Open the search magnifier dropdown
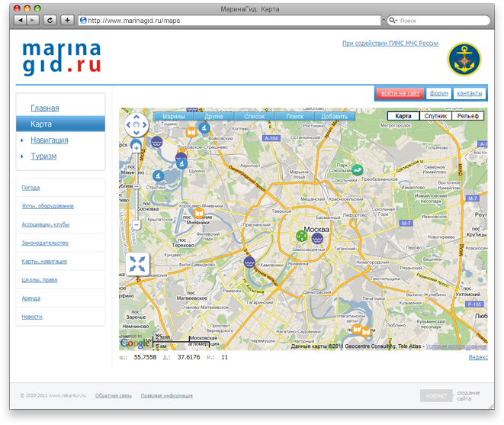This screenshot has height=425, width=504. [393, 21]
